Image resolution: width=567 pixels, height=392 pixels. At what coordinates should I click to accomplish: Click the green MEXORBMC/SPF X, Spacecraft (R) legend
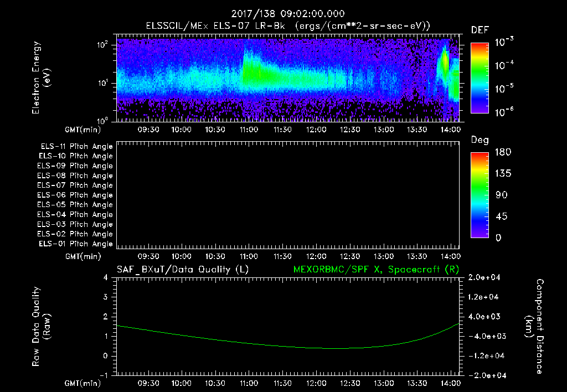coord(376,270)
